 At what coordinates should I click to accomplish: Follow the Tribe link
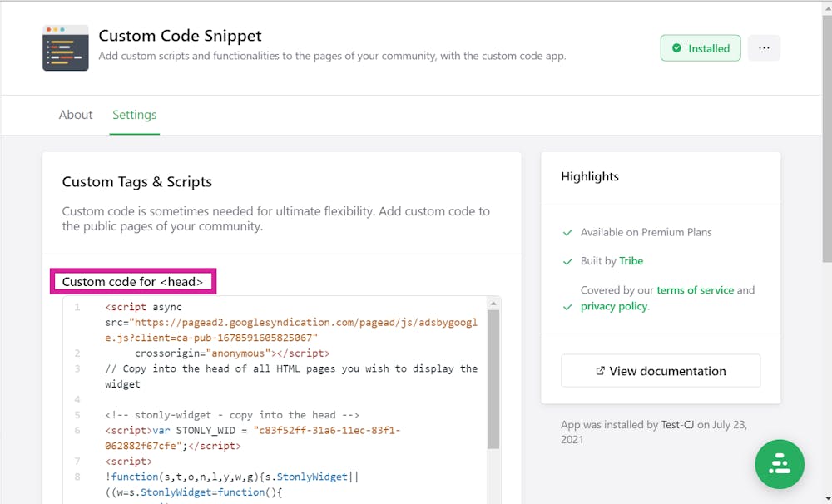point(631,261)
